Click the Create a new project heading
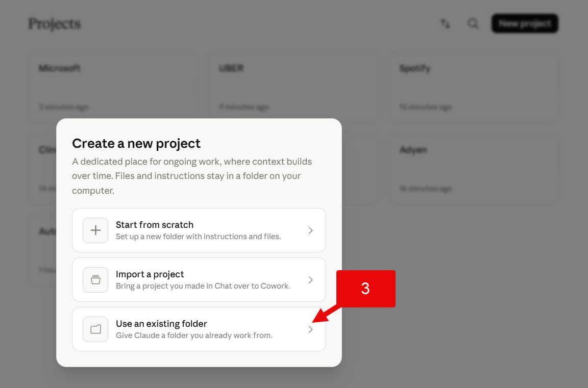 point(136,143)
